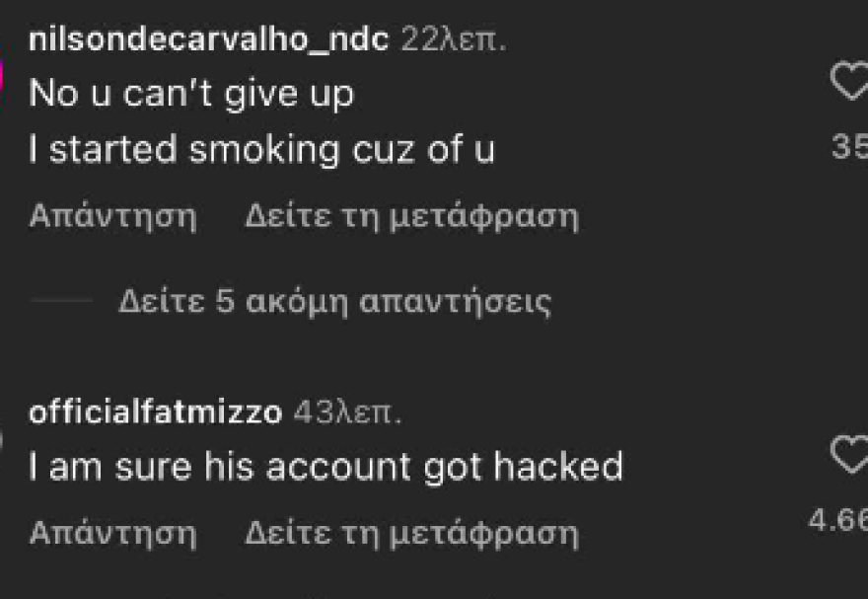Click the 43λεπ. timestamp
This screenshot has width=868, height=599.
(x=347, y=412)
